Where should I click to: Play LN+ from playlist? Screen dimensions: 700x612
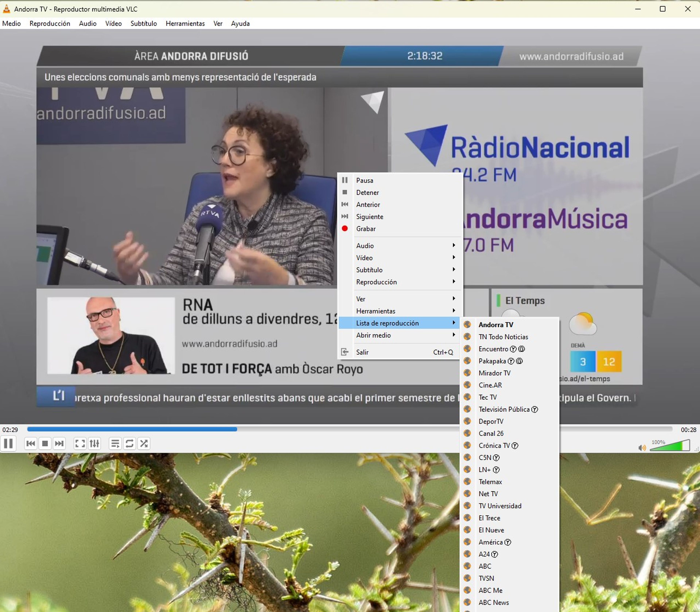tap(510, 470)
